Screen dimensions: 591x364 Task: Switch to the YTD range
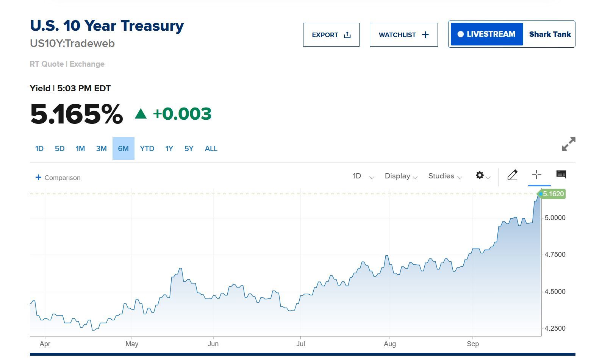147,148
